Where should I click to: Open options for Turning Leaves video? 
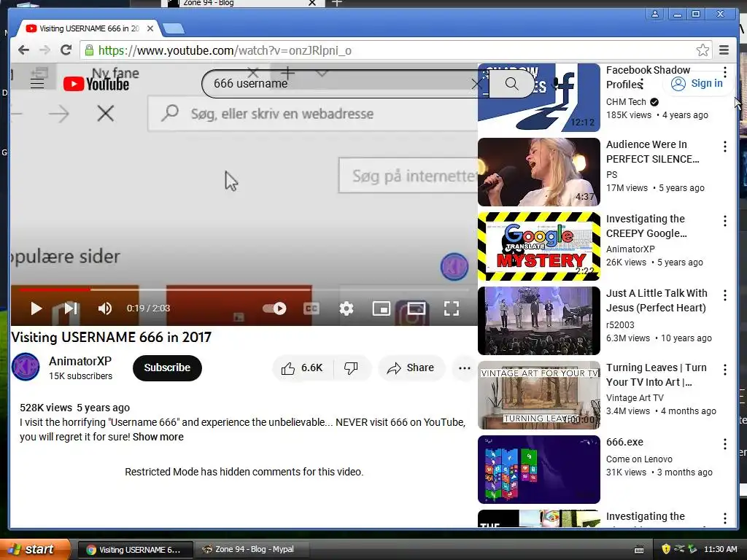tap(724, 370)
